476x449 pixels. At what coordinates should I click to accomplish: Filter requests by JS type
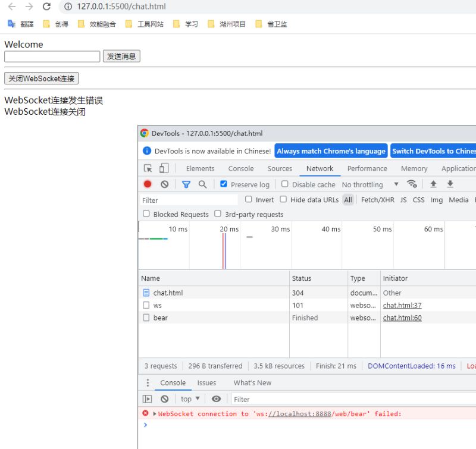pyautogui.click(x=403, y=200)
